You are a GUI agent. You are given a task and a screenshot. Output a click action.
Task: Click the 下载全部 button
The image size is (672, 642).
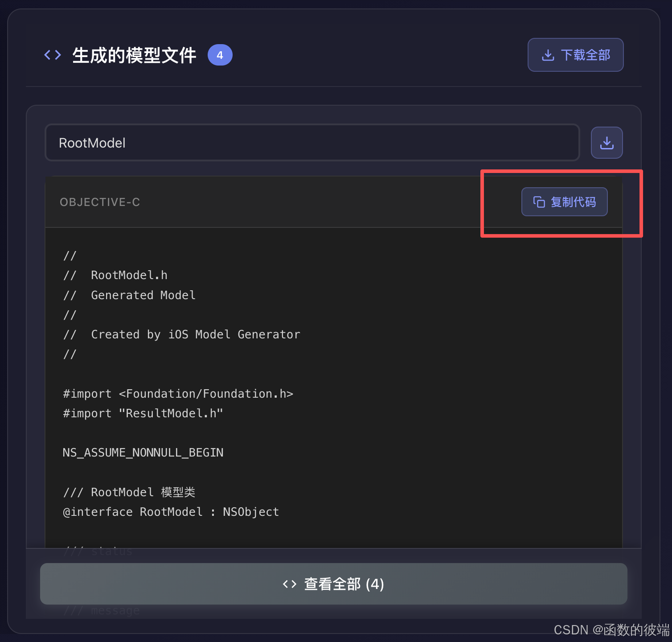(575, 54)
